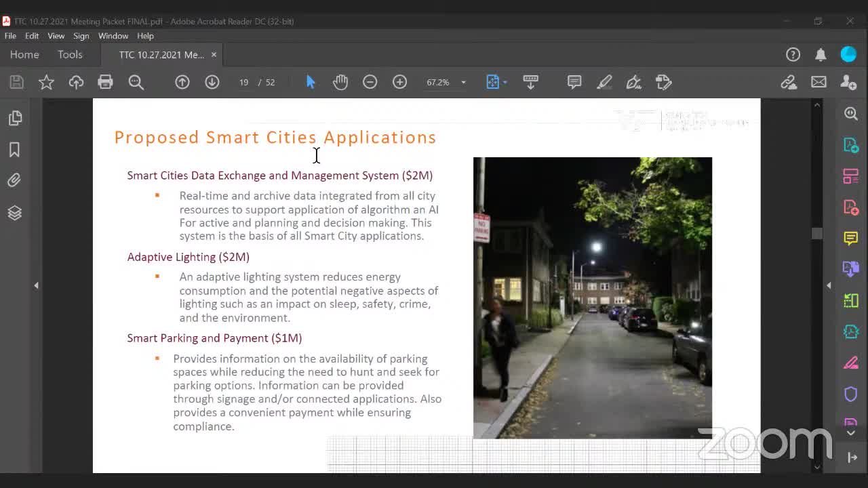Image resolution: width=868 pixels, height=488 pixels.
Task: Open Organize Pages tool in right pane
Action: pyautogui.click(x=851, y=300)
